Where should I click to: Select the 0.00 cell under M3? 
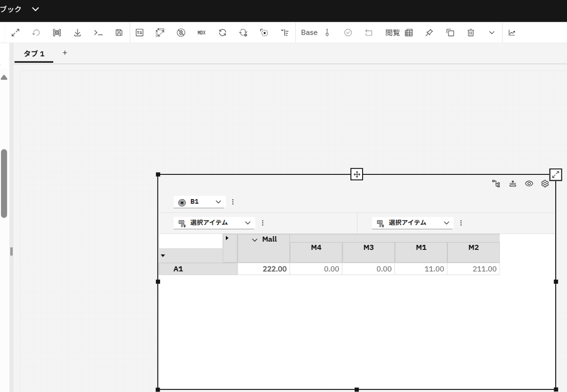(368, 269)
